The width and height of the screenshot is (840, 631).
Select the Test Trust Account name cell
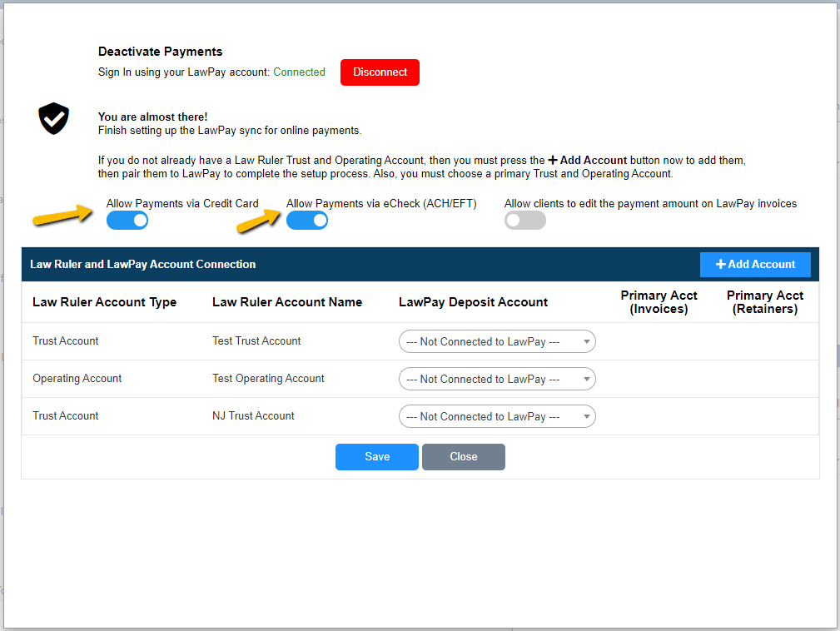pos(256,341)
